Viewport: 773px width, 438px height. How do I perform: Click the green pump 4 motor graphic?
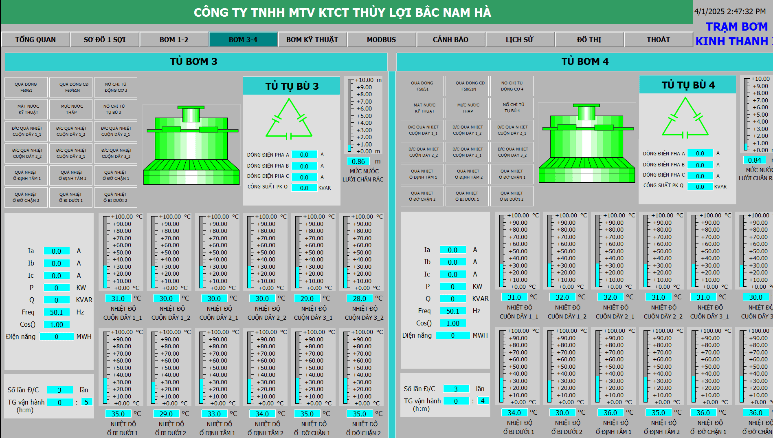point(586,143)
